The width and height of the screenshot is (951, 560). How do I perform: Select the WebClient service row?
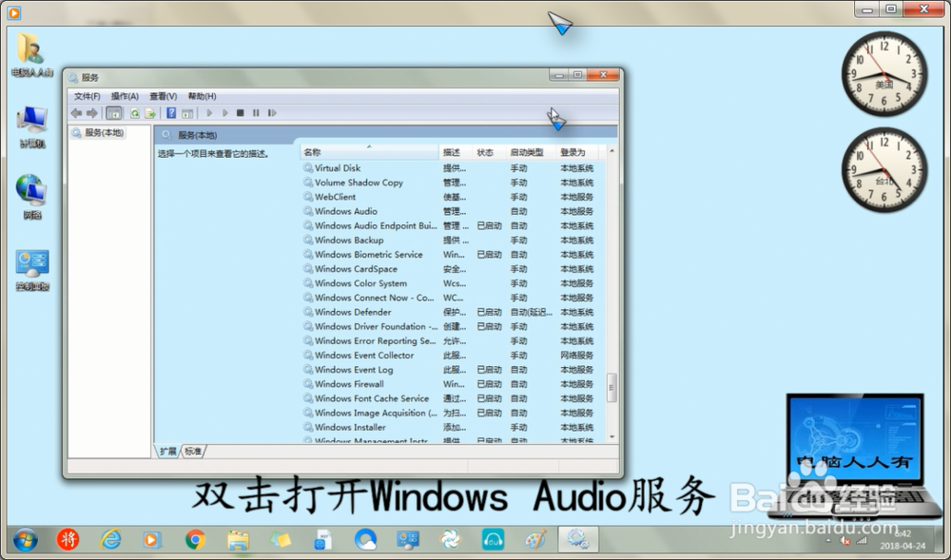449,197
